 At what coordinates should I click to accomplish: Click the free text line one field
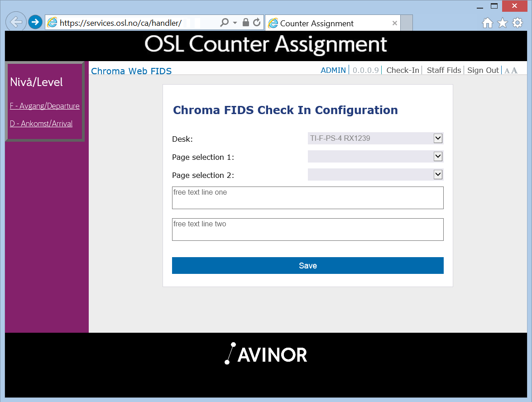[308, 198]
